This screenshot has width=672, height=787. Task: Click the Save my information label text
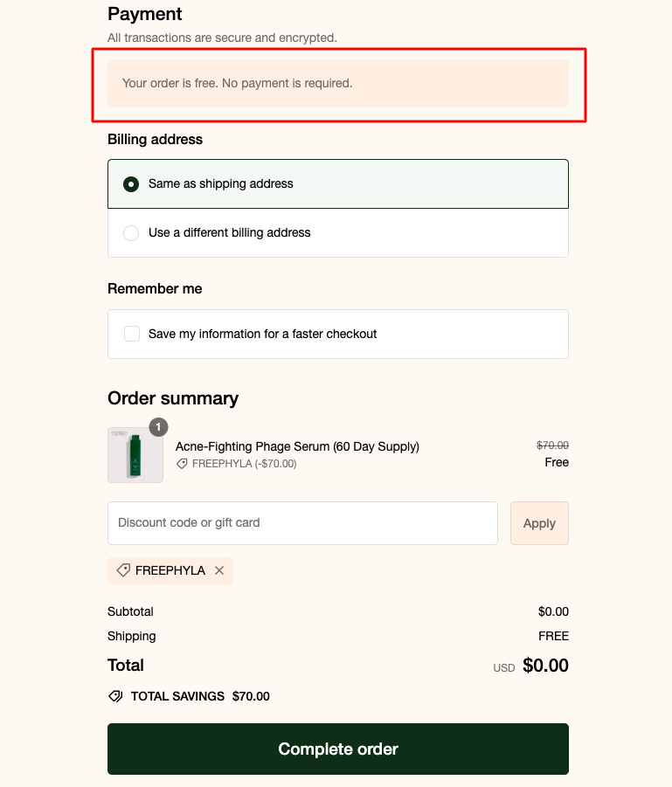pyautogui.click(x=262, y=335)
